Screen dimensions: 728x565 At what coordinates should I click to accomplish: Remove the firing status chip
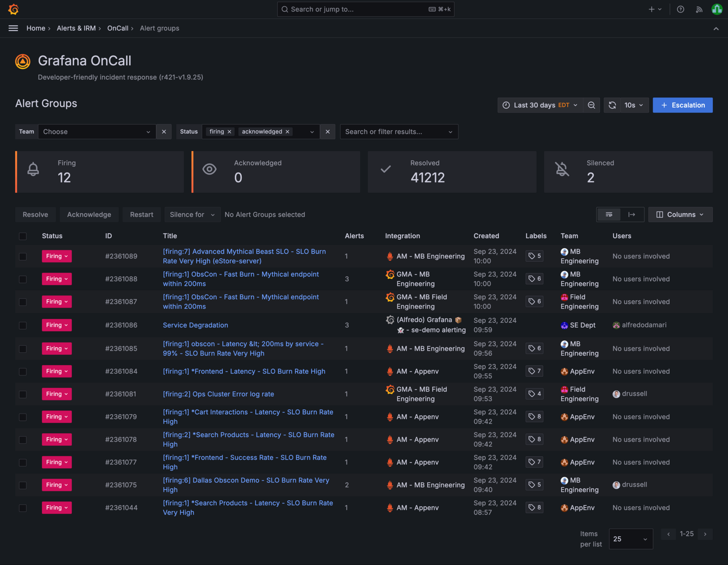pyautogui.click(x=229, y=132)
